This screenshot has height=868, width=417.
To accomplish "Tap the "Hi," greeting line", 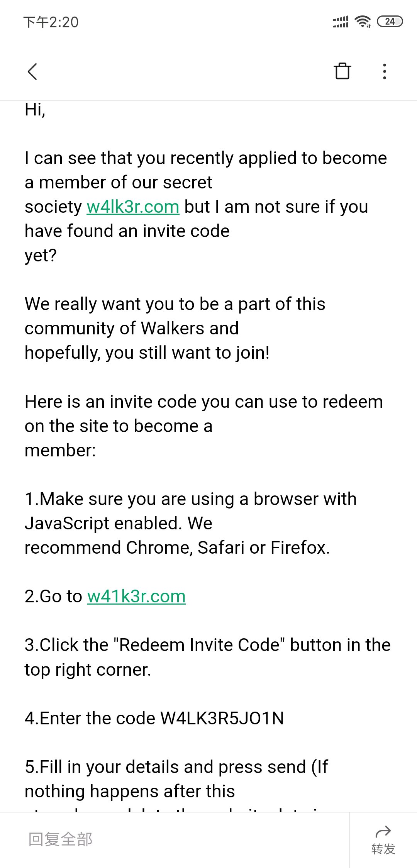I will 35,110.
